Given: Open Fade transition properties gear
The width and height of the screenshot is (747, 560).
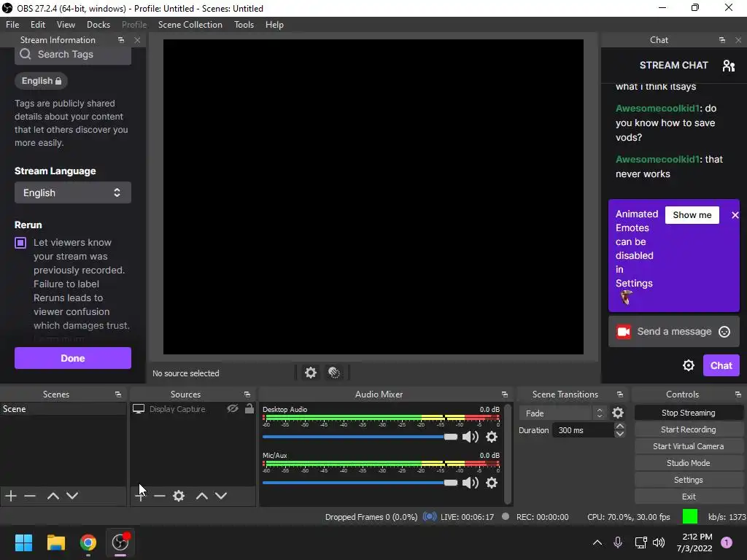Looking at the screenshot, I should coord(618,413).
